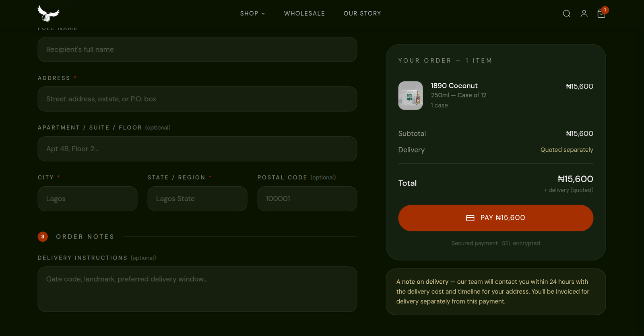Open the Our Story page
This screenshot has width=644, height=336.
[362, 14]
